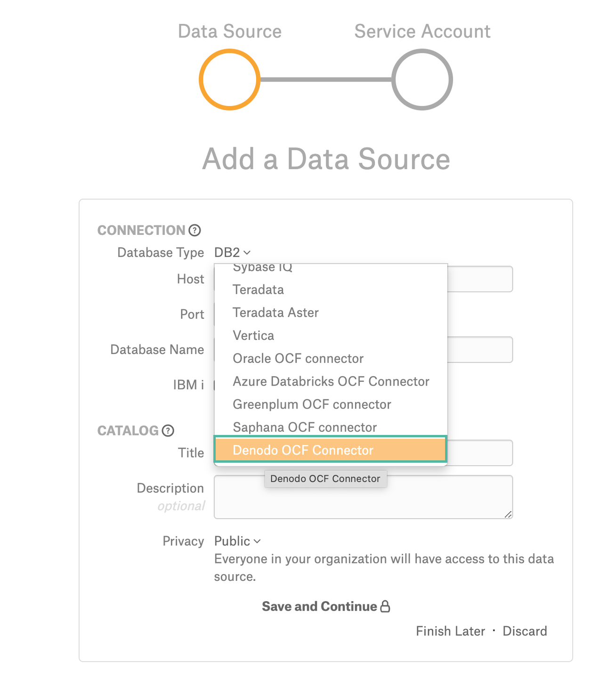Click the visible end of the Host field

[x=480, y=279]
